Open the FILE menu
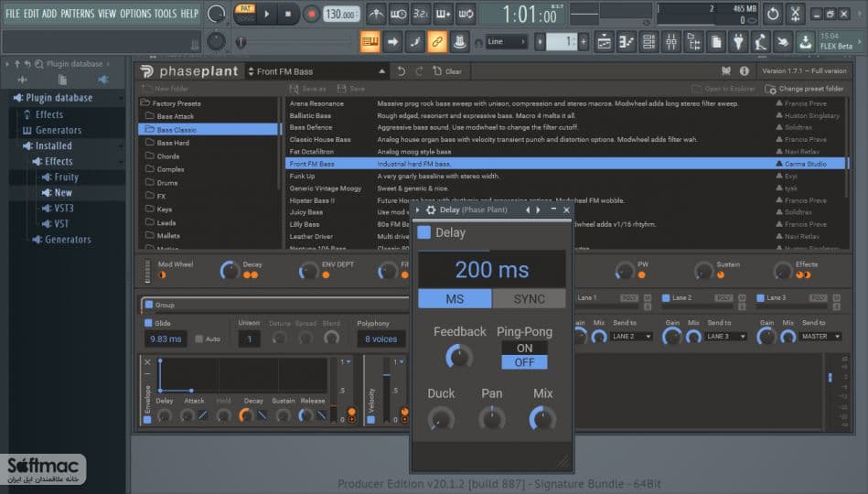 pos(12,14)
